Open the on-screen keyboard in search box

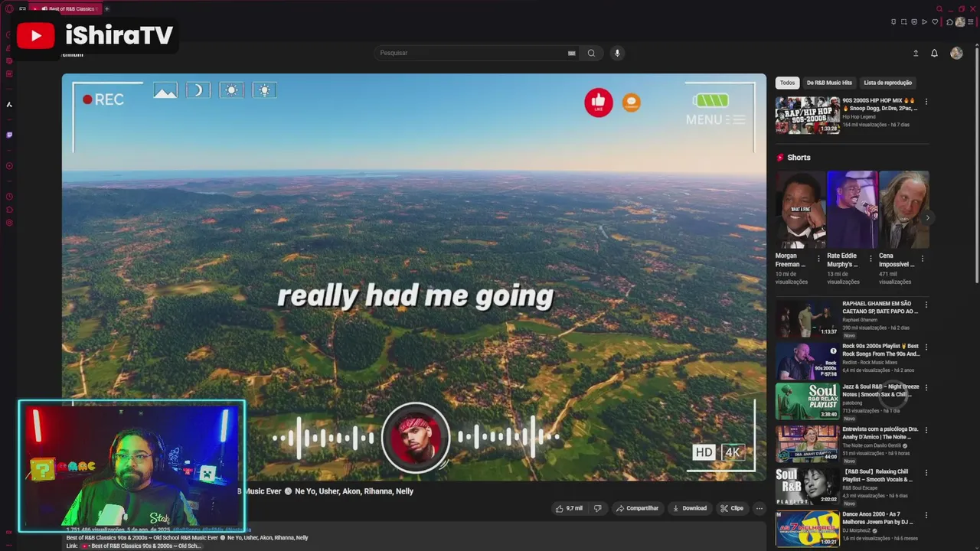coord(571,53)
